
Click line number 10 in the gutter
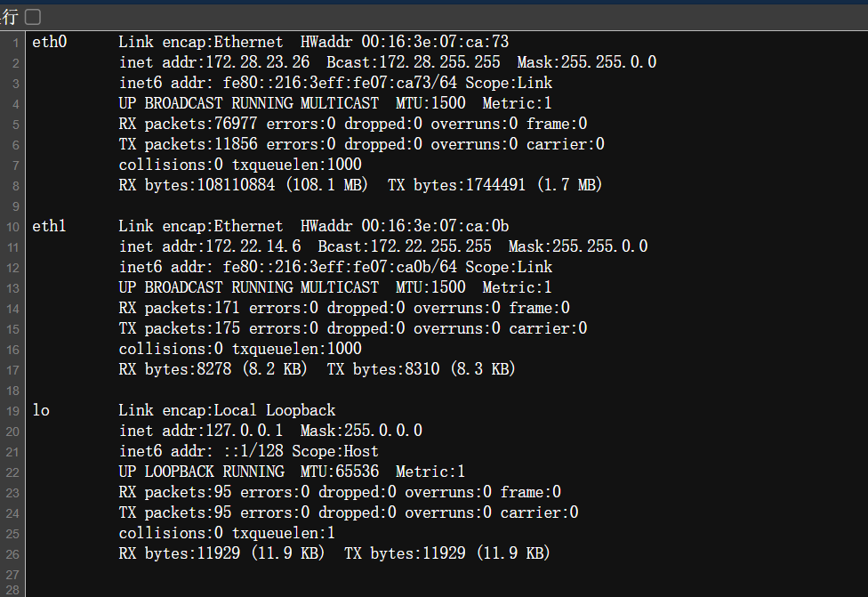click(x=14, y=227)
